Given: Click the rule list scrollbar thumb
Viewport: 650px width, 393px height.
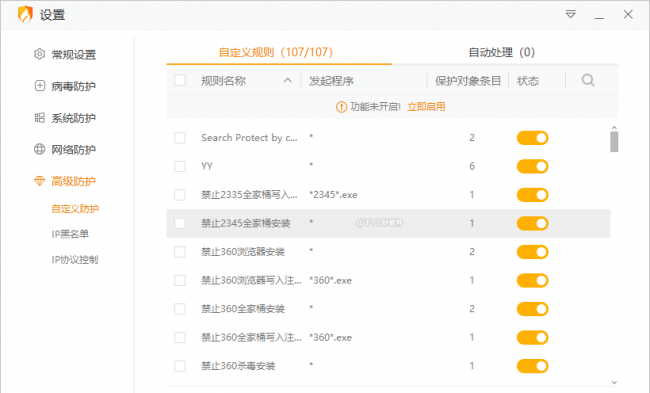Looking at the screenshot, I should [x=614, y=142].
